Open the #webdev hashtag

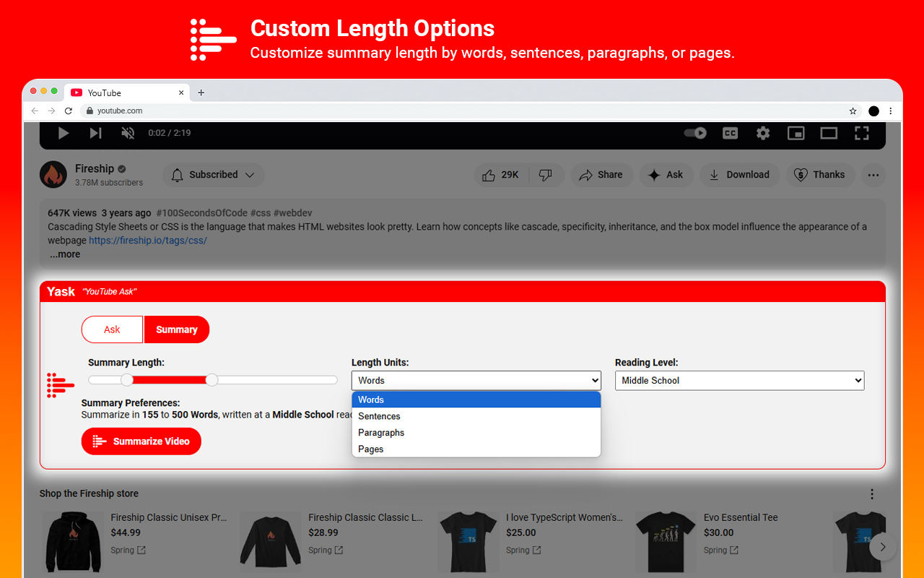293,213
